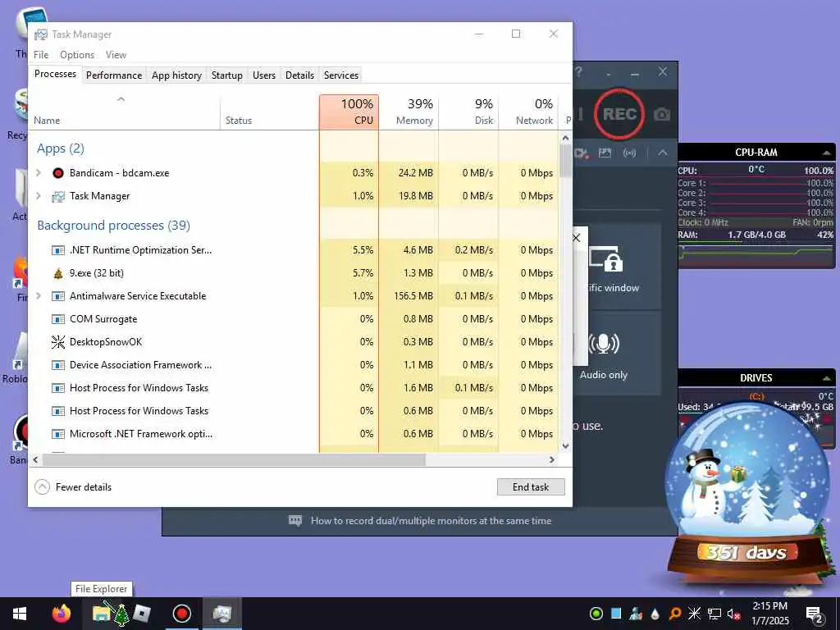Expand Bandicam - bdcam.exe process group
Screen dimensions: 840x630
[38, 172]
